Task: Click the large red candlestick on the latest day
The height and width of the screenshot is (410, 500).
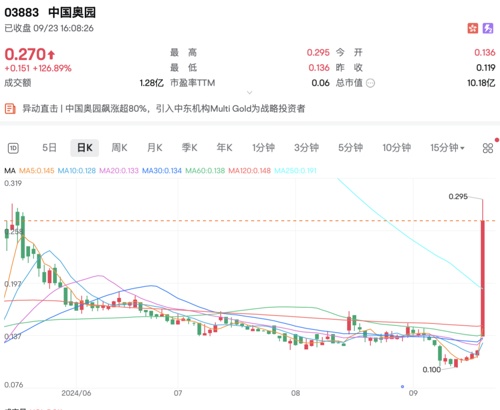Action: click(482, 278)
